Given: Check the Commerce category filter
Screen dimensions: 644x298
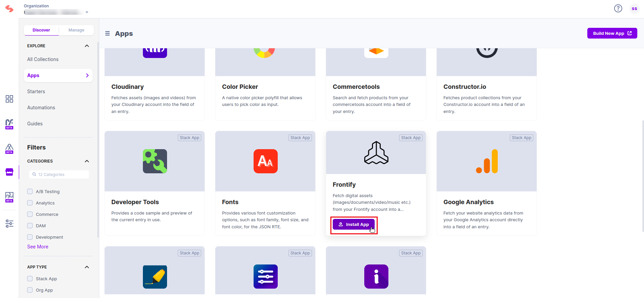Looking at the screenshot, I should (x=30, y=214).
